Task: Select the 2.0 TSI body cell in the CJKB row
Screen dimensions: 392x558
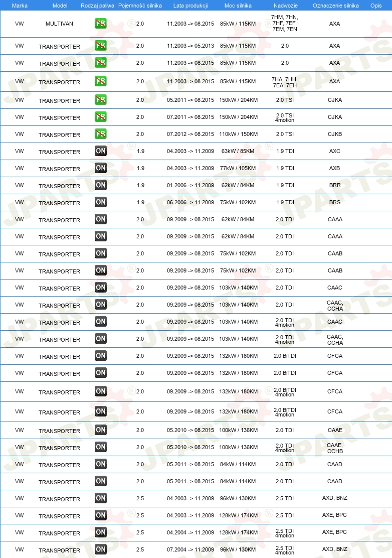Action: coord(285,134)
